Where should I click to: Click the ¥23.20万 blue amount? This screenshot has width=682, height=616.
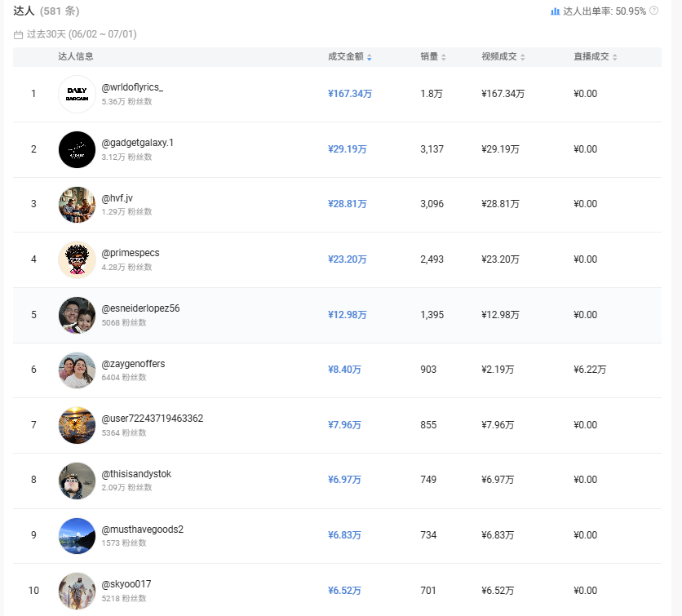(x=347, y=259)
